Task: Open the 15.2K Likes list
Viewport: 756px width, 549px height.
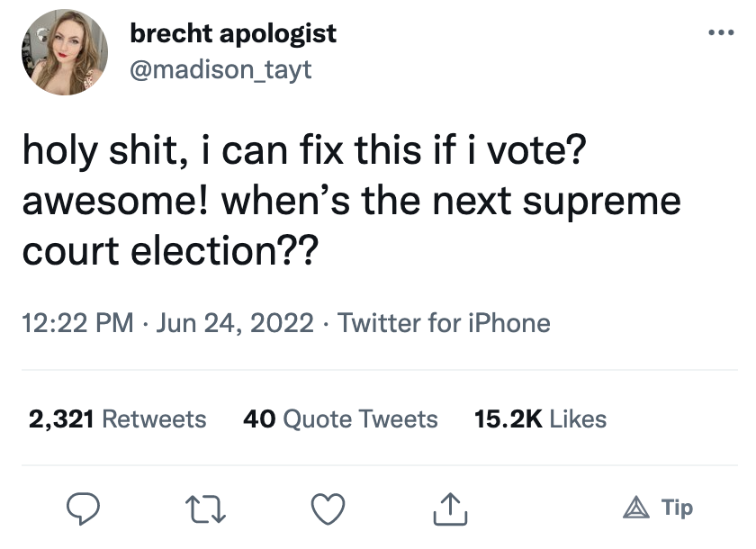Action: (539, 418)
